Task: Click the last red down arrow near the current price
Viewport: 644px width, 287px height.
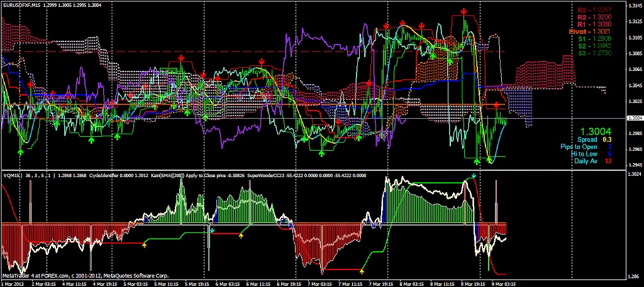Action: click(497, 105)
